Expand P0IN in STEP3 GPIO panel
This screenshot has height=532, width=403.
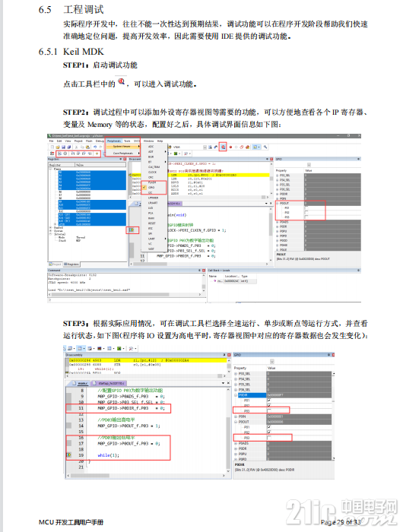(x=236, y=416)
